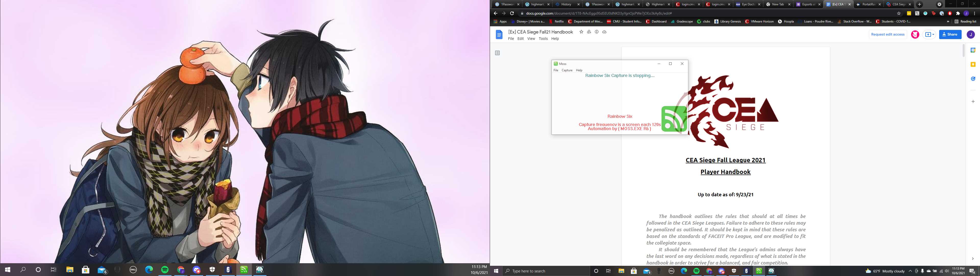Star the CEA Siege Fall21 Handbook document
Screen dimensions: 980x276
[581, 32]
